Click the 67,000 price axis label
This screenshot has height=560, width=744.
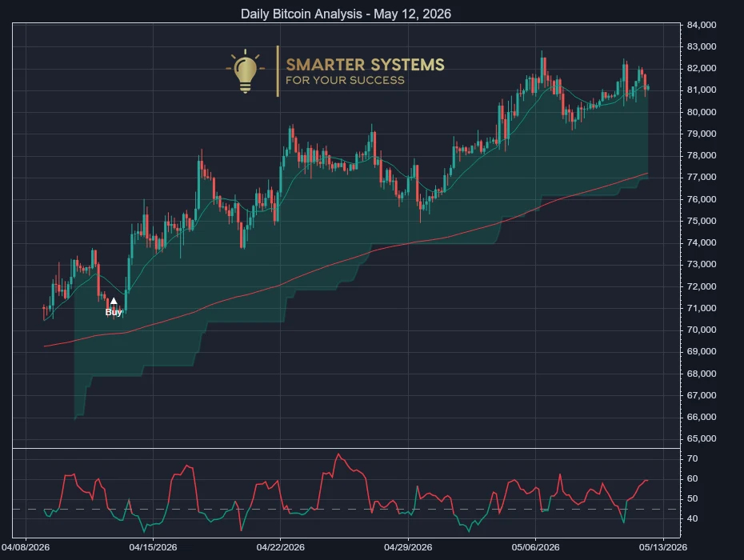tap(702, 395)
